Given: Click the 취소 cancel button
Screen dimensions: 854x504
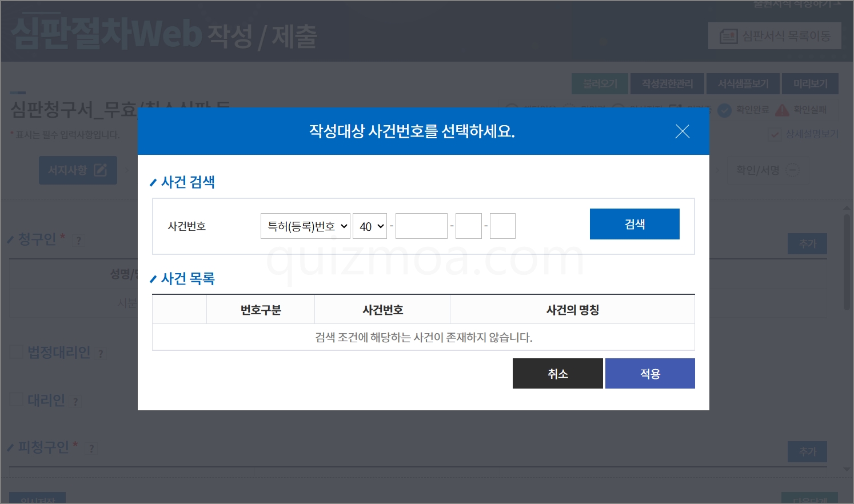Looking at the screenshot, I should [x=557, y=374].
